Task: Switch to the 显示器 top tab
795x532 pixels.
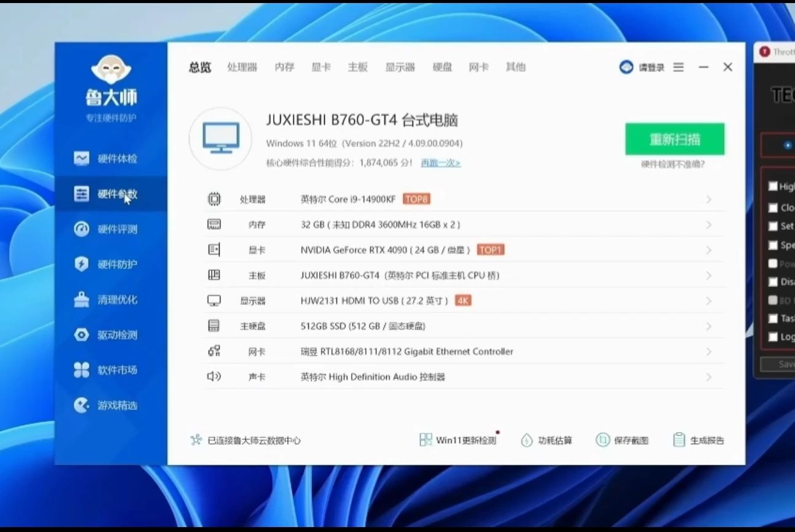Action: pyautogui.click(x=400, y=67)
